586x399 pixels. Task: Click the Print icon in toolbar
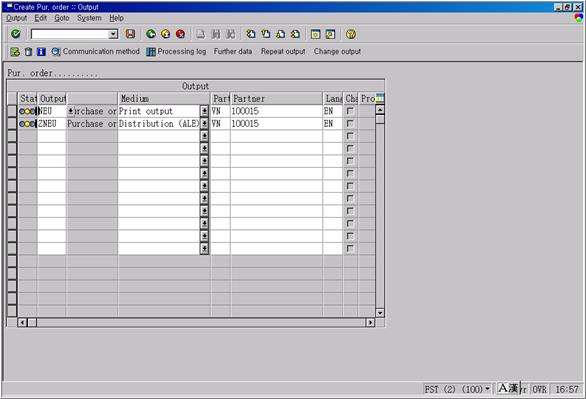click(x=201, y=34)
